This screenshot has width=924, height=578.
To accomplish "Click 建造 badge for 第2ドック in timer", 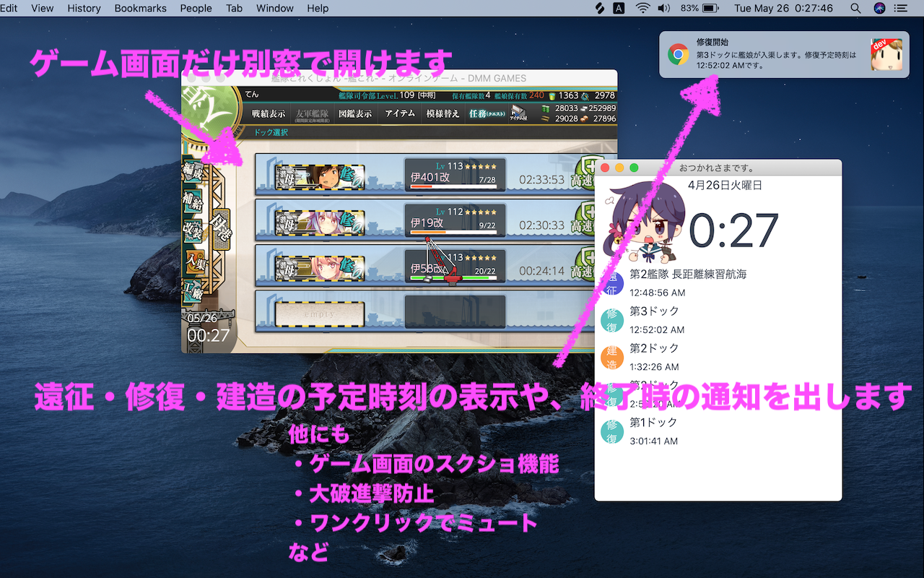I will pos(611,357).
